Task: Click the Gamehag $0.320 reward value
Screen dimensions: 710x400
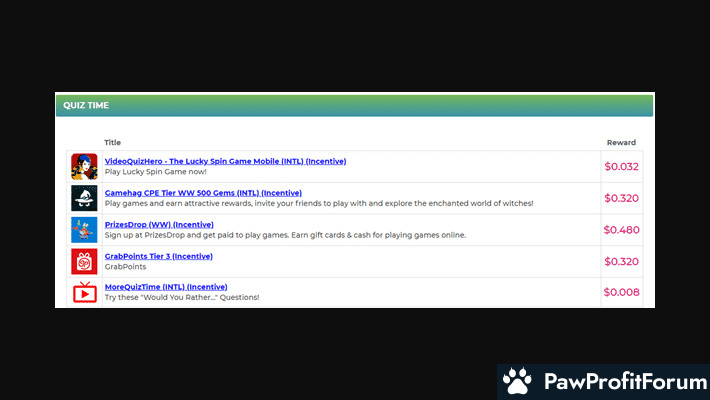Action: (621, 198)
